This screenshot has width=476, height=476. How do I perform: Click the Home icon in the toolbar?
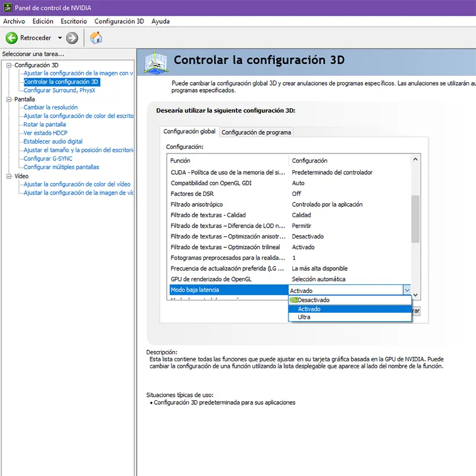click(96, 38)
